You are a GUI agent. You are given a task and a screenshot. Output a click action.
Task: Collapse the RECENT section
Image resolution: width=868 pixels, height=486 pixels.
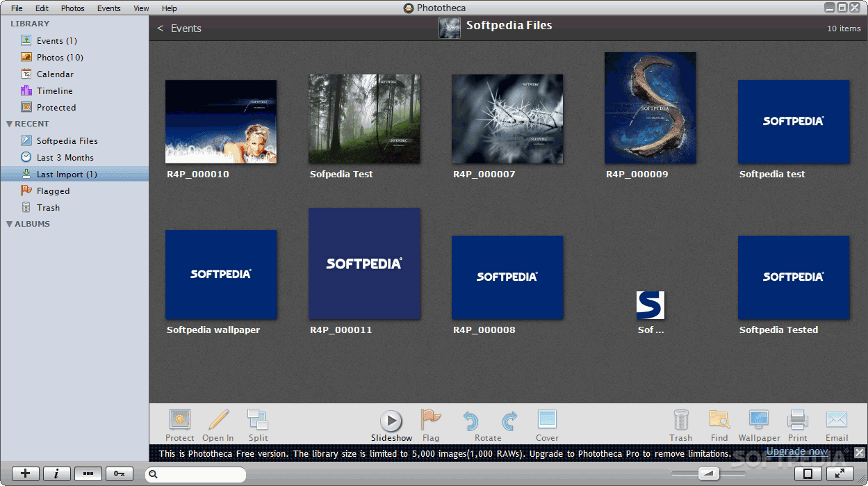click(x=9, y=124)
